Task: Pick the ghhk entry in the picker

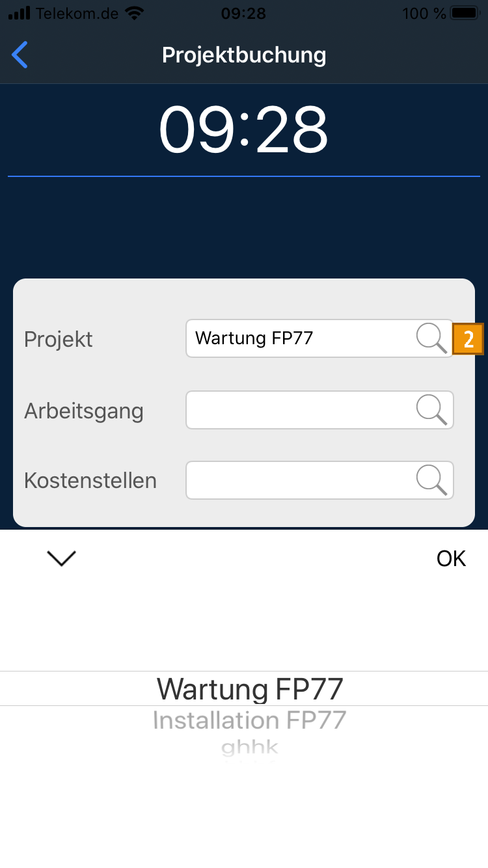Action: pos(249,746)
